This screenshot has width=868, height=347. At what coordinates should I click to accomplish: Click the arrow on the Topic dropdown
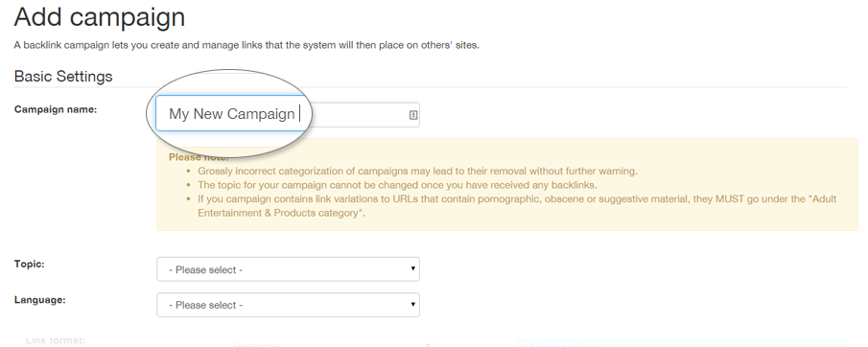[x=413, y=268]
